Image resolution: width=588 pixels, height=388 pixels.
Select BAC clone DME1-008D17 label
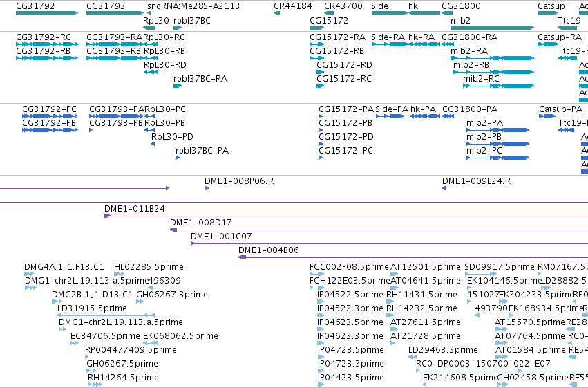pos(201,223)
